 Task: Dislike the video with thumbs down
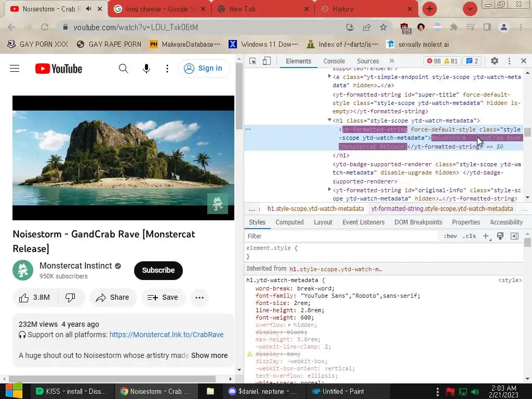70,298
